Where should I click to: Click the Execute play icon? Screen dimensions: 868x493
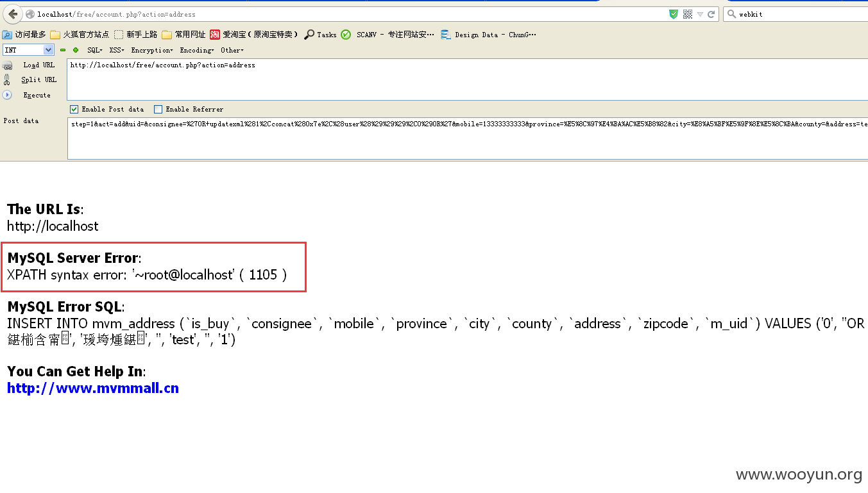(8, 95)
